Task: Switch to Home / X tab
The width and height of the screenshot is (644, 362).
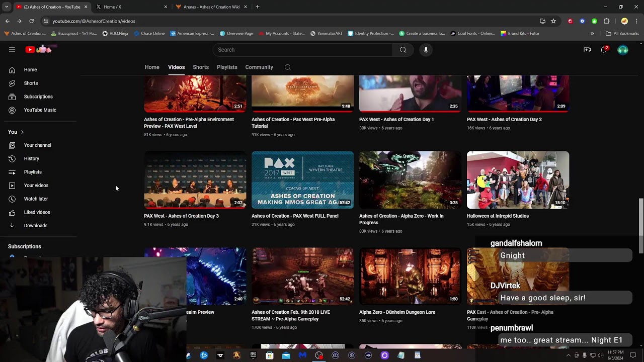Action: click(131, 7)
